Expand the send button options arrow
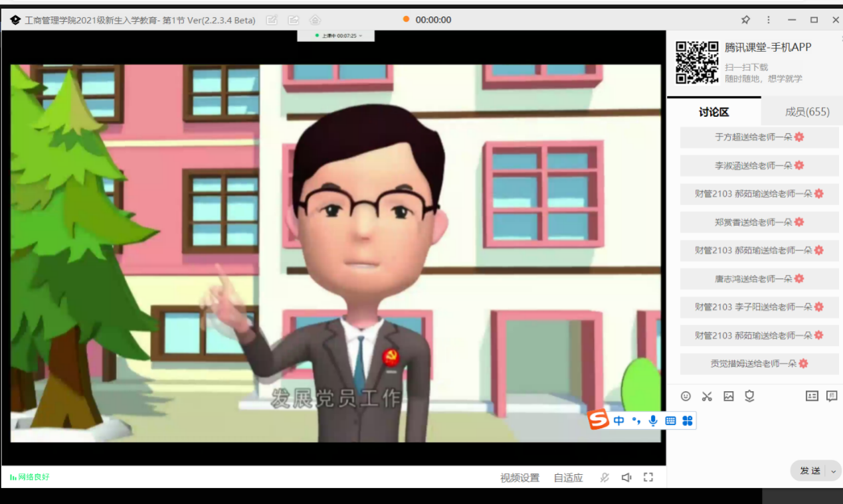Image resolution: width=843 pixels, height=504 pixels. pos(834,471)
